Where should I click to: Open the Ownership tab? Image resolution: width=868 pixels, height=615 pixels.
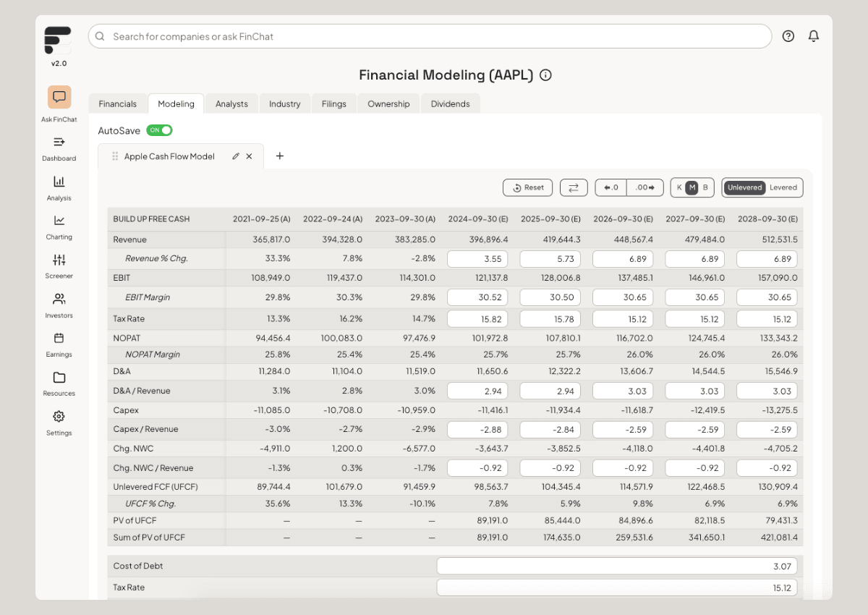click(388, 104)
